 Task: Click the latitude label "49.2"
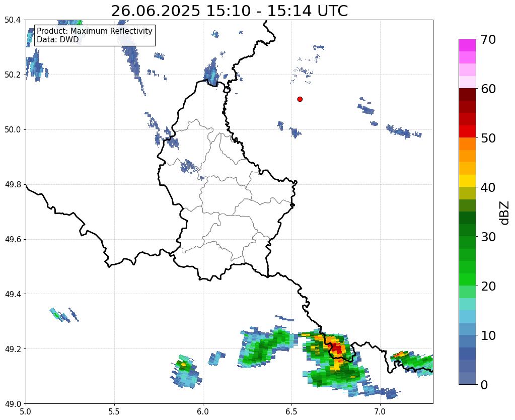pyautogui.click(x=13, y=348)
